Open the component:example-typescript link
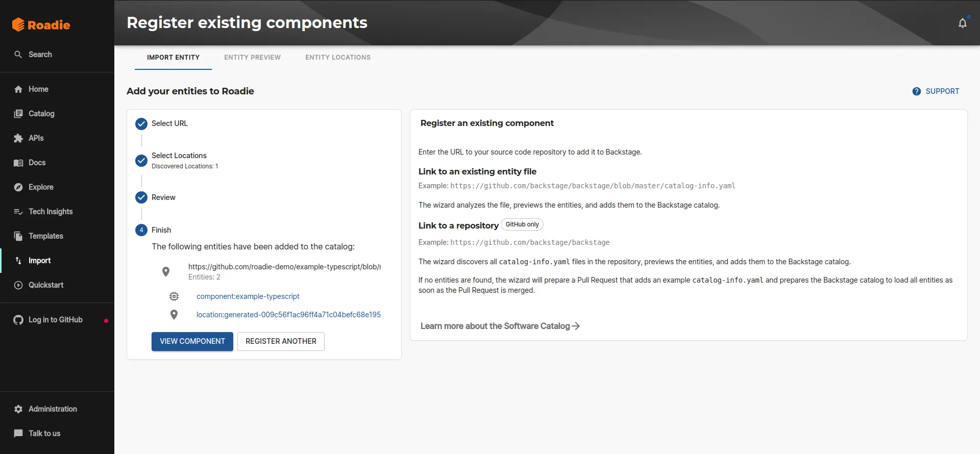This screenshot has height=454, width=980. tap(248, 296)
